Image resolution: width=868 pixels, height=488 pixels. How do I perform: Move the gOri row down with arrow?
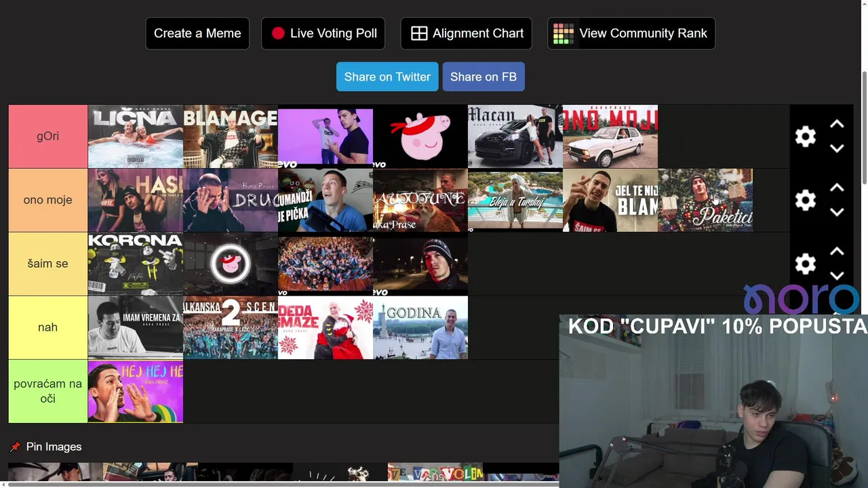[x=837, y=148]
